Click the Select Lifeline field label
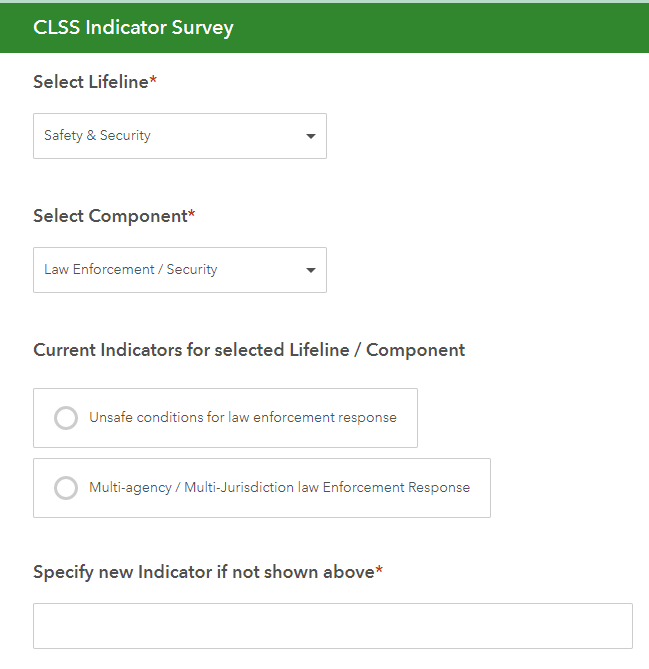The width and height of the screenshot is (649, 669). coord(90,82)
